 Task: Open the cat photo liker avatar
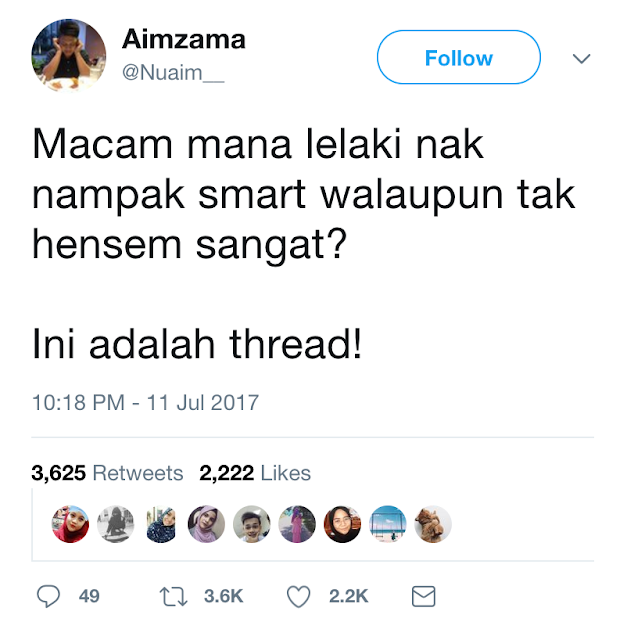click(x=433, y=524)
